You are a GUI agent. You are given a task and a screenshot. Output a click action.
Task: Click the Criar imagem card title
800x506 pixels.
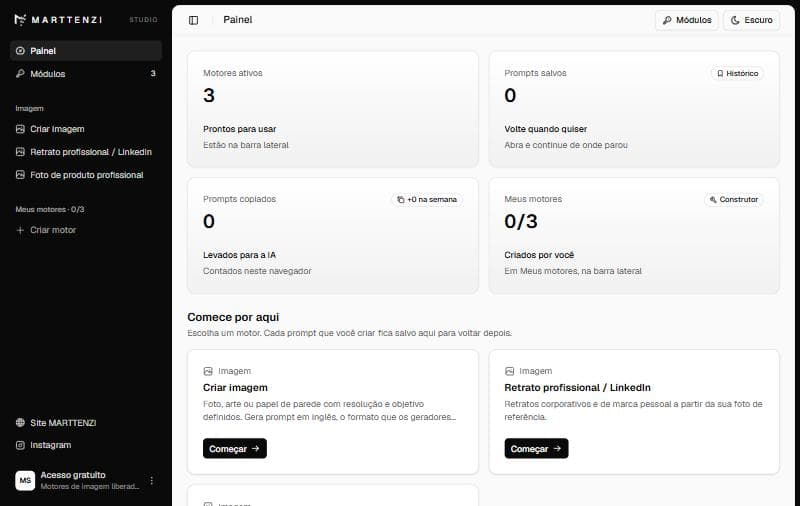[x=235, y=388]
